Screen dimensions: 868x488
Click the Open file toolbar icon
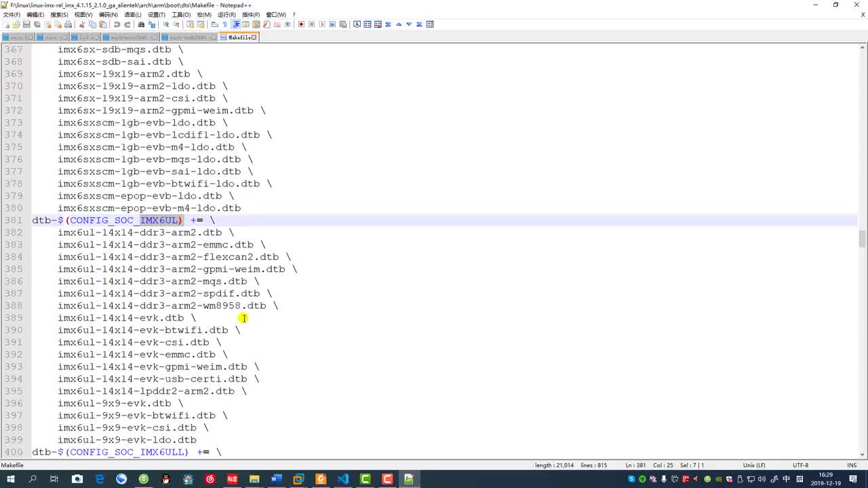[x=16, y=24]
